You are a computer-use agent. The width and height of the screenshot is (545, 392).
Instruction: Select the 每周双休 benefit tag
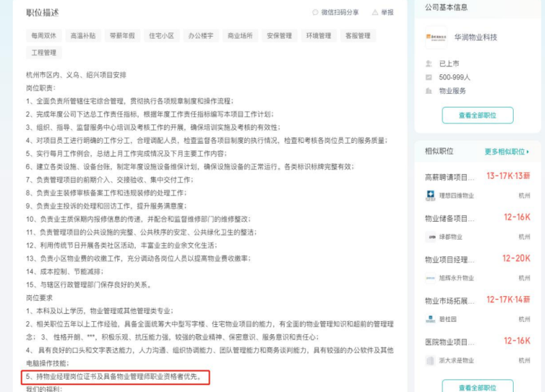coord(44,35)
